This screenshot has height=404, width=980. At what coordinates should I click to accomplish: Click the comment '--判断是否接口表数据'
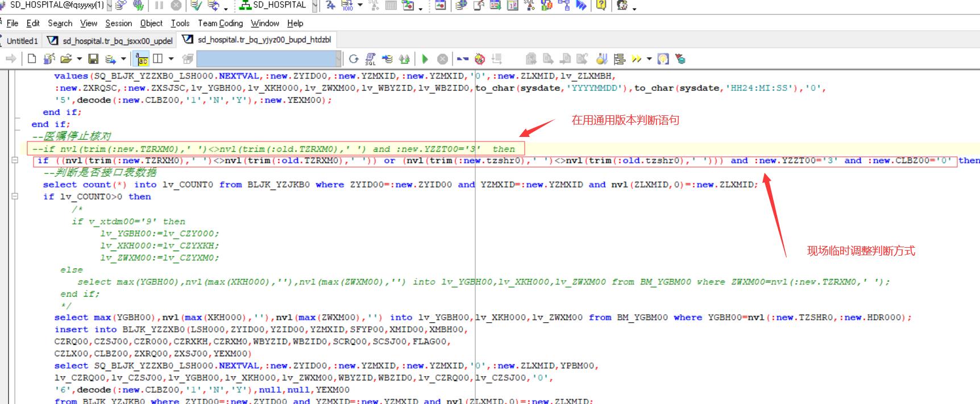pyautogui.click(x=99, y=172)
